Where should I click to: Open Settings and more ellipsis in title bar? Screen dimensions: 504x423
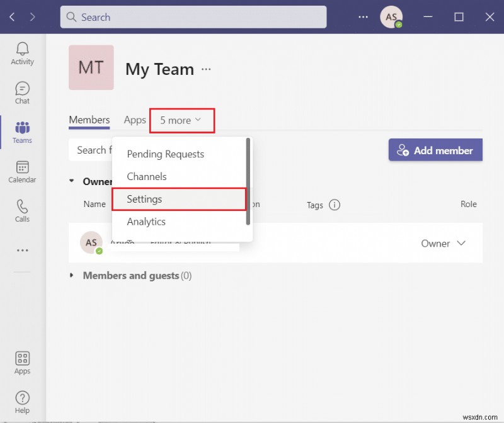point(364,17)
